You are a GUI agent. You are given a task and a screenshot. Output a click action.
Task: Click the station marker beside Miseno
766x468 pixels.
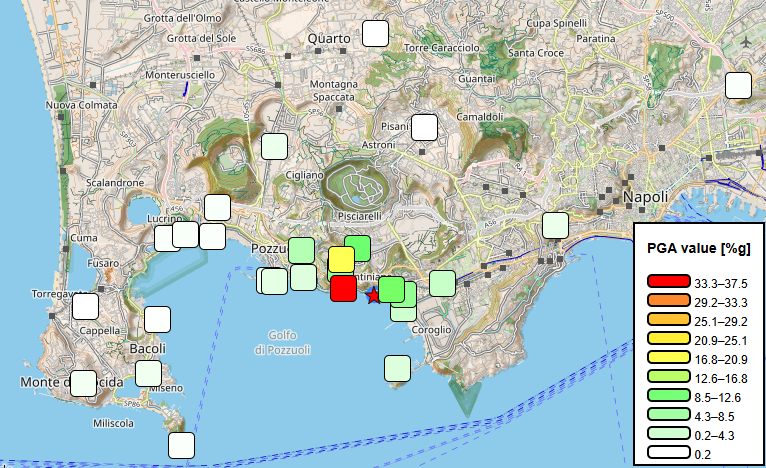[149, 373]
